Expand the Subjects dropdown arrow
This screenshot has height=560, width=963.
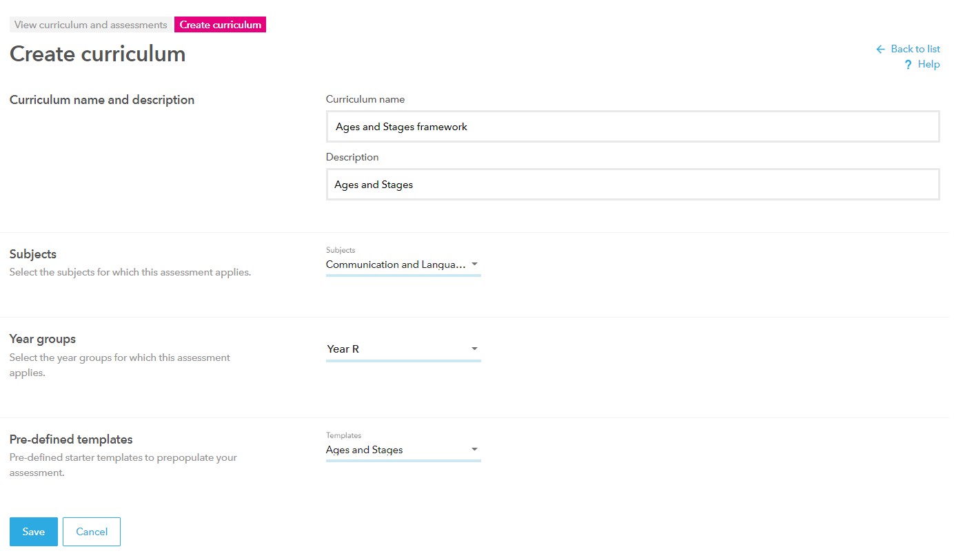pos(474,265)
